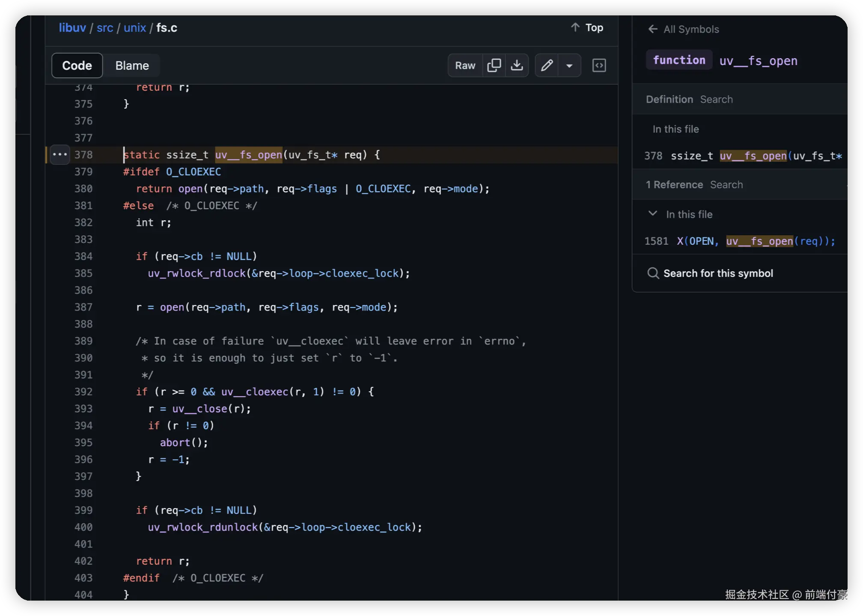
Task: Copy raw file contents icon
Action: (494, 65)
